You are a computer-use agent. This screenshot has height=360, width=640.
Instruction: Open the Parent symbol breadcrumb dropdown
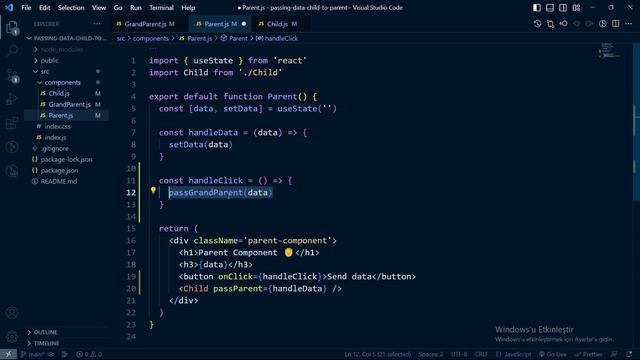pos(238,38)
